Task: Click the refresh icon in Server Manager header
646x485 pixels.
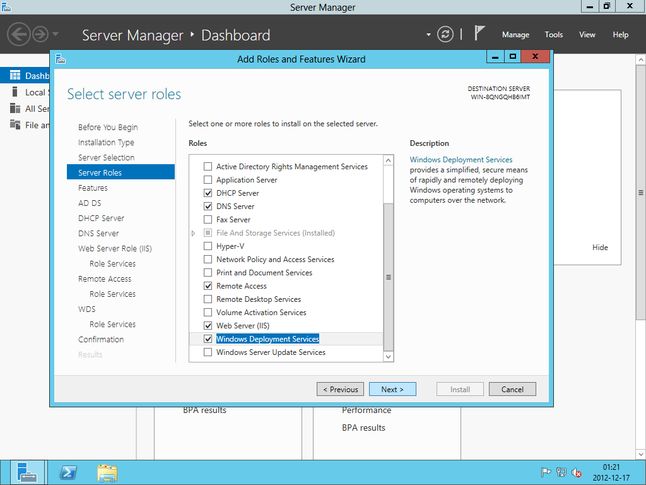Action: 445,34
